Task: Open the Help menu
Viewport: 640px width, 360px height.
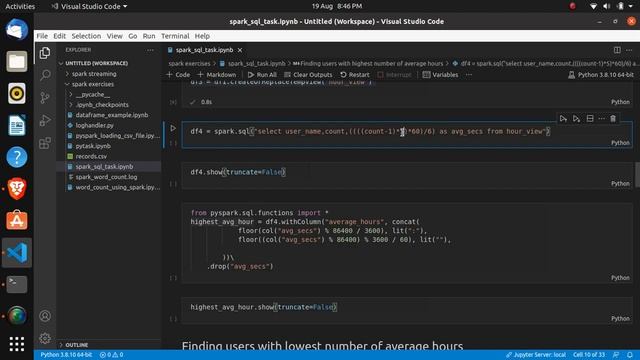Action: pyautogui.click(x=202, y=36)
